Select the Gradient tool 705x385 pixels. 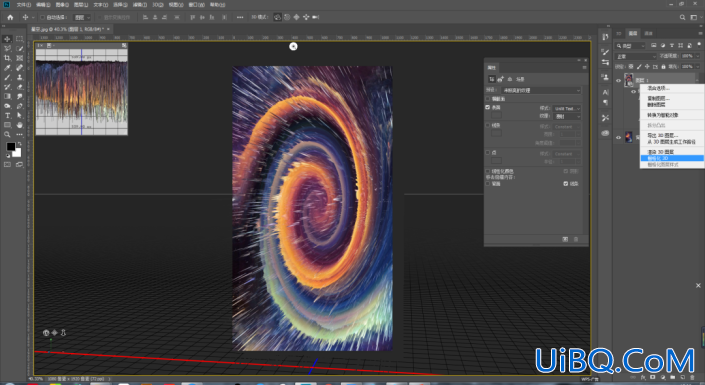tap(7, 96)
